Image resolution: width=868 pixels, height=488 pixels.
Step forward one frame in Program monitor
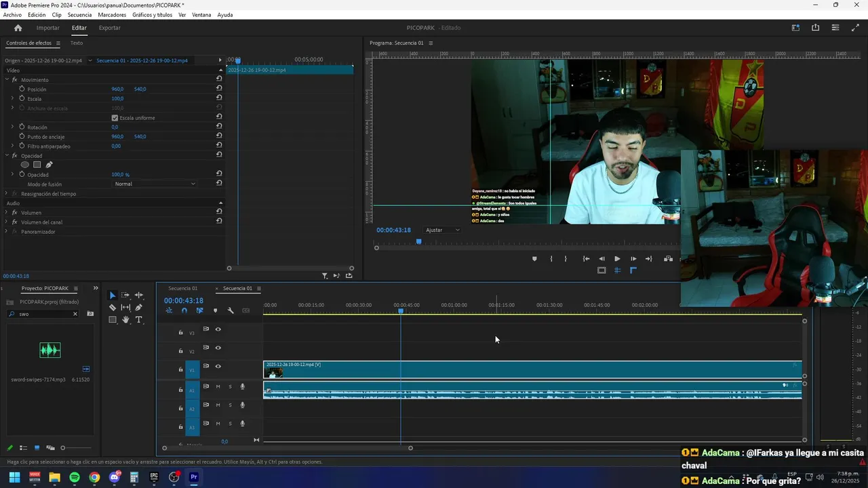633,259
